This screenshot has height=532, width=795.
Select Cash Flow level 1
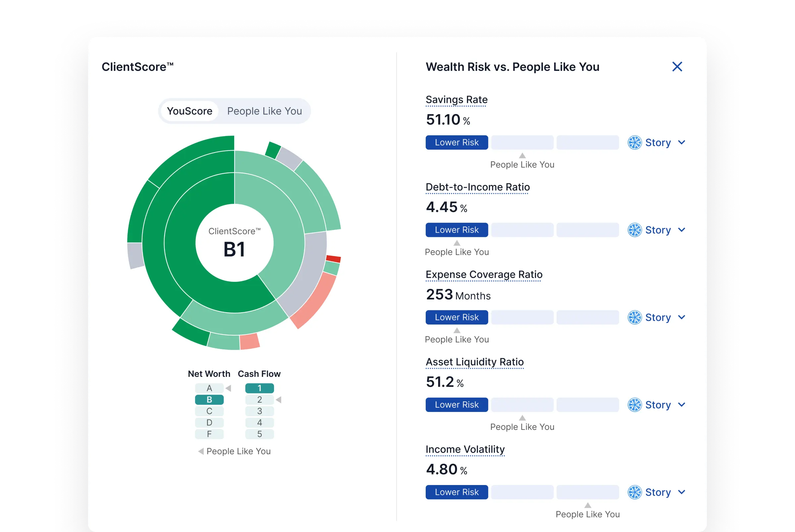(x=259, y=388)
